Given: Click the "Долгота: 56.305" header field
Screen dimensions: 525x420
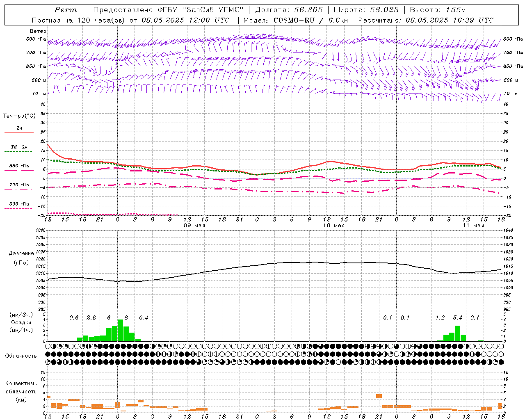Looking at the screenshot, I should tap(289, 10).
